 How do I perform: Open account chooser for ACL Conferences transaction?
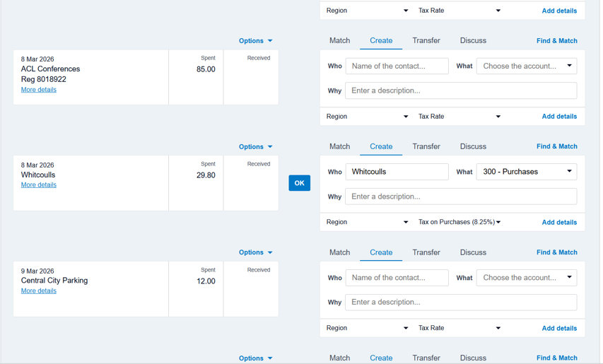[527, 66]
